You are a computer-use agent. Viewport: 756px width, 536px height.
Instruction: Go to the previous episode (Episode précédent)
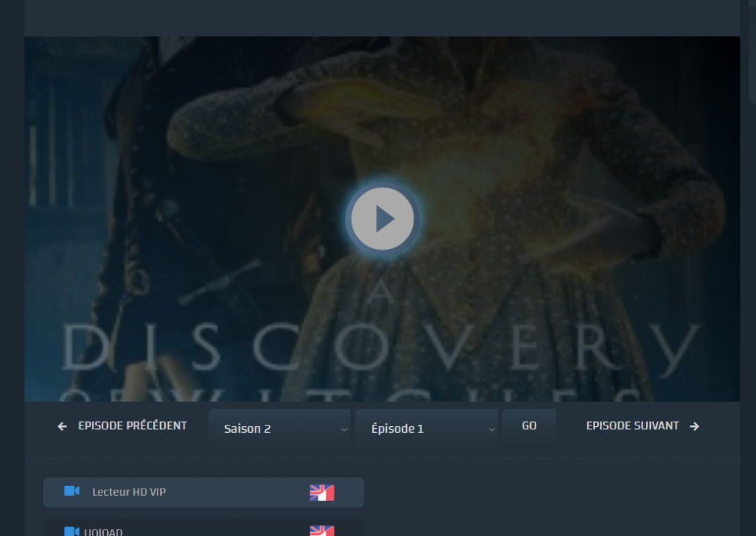pyautogui.click(x=122, y=426)
